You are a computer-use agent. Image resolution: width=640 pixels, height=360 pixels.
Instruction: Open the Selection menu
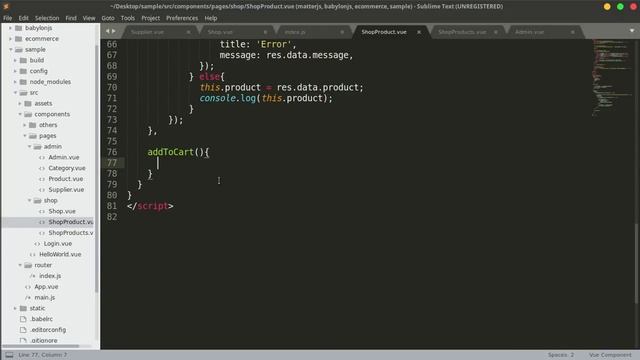(47, 18)
